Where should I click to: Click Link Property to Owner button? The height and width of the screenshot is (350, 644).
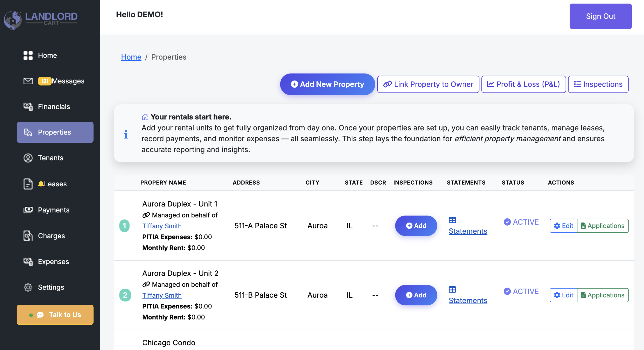pos(428,84)
